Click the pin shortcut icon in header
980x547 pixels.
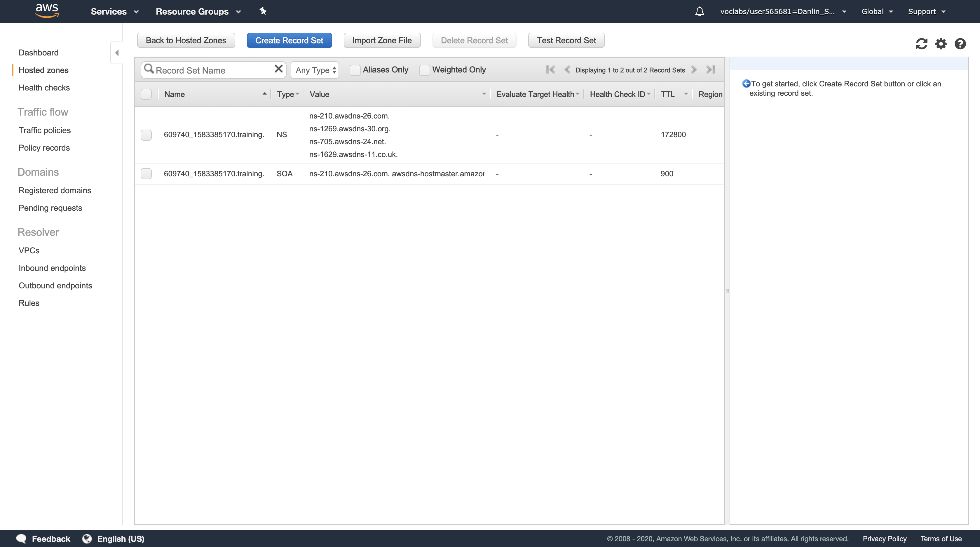pos(263,11)
